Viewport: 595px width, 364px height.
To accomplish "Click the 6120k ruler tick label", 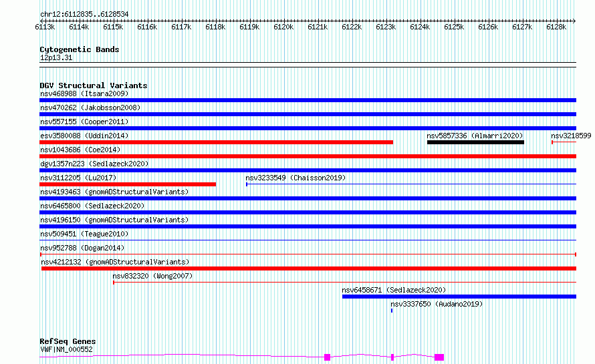I will coord(283,27).
